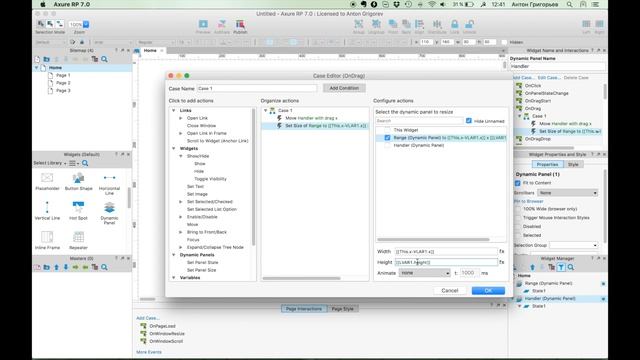The height and width of the screenshot is (360, 640).
Task: Check the This Widget checkbox
Action: point(387,130)
